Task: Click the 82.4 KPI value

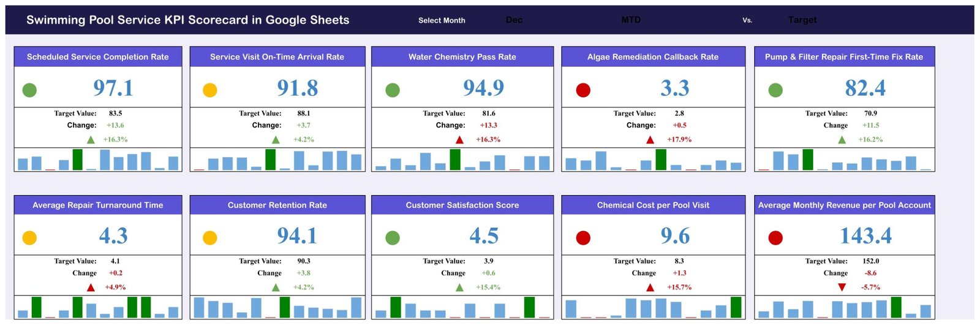Action: point(865,88)
